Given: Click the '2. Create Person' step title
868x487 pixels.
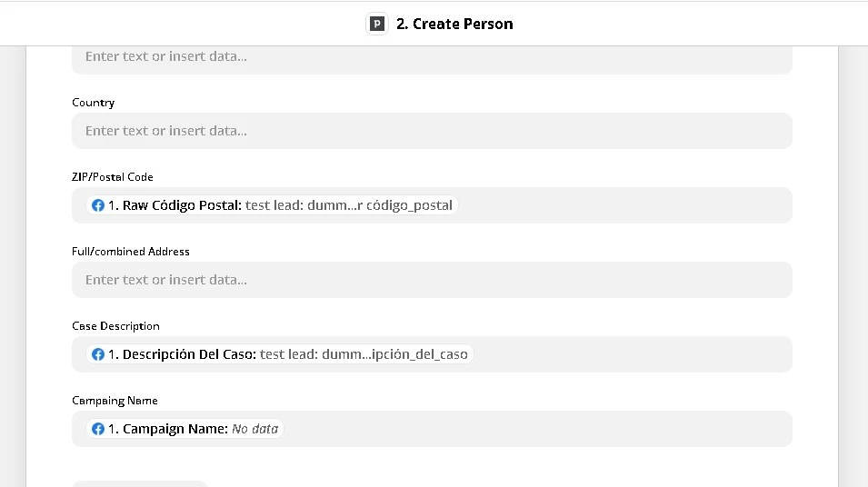Looking at the screenshot, I should coord(454,25).
